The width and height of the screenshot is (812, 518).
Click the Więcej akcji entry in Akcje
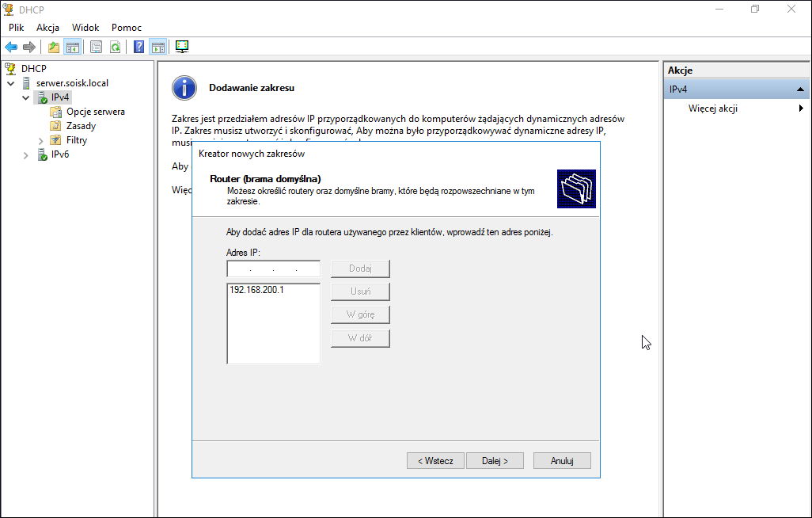[712, 109]
